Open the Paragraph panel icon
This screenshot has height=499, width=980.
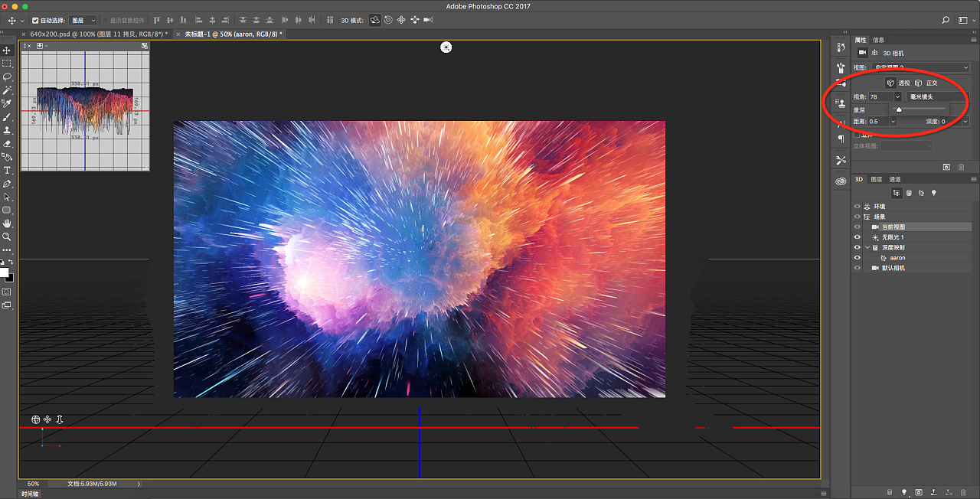pyautogui.click(x=841, y=139)
